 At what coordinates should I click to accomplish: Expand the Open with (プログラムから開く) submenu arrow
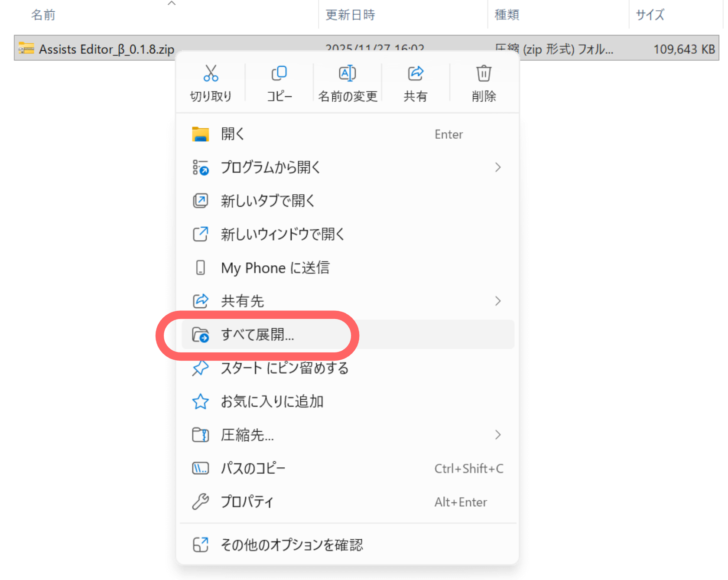click(x=498, y=168)
